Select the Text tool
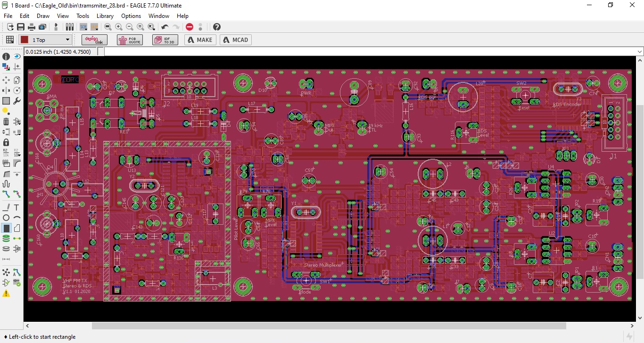644x343 pixels. 17,207
